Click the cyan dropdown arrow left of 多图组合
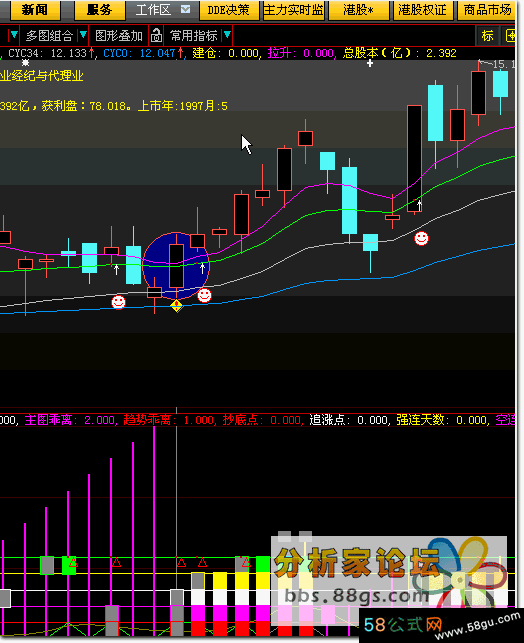The image size is (524, 643). coord(14,35)
